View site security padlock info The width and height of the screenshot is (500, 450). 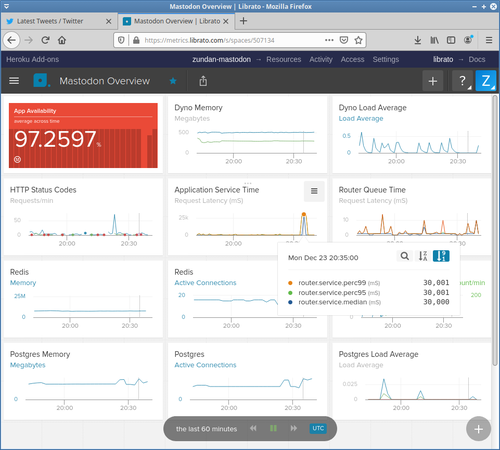136,40
